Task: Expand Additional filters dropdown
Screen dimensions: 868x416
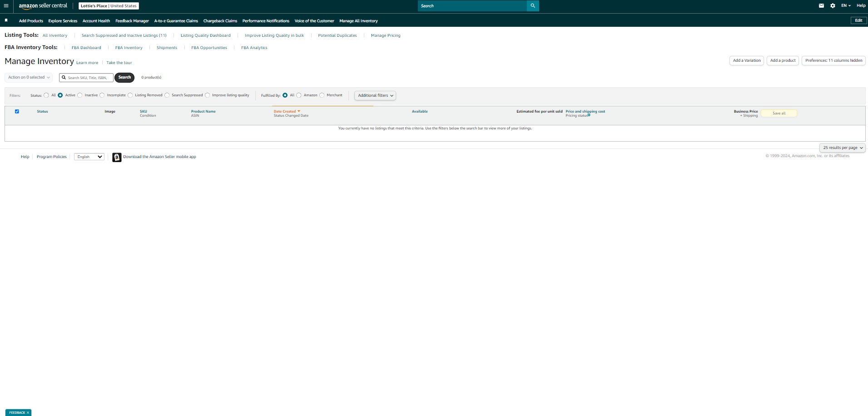Action: coord(375,95)
